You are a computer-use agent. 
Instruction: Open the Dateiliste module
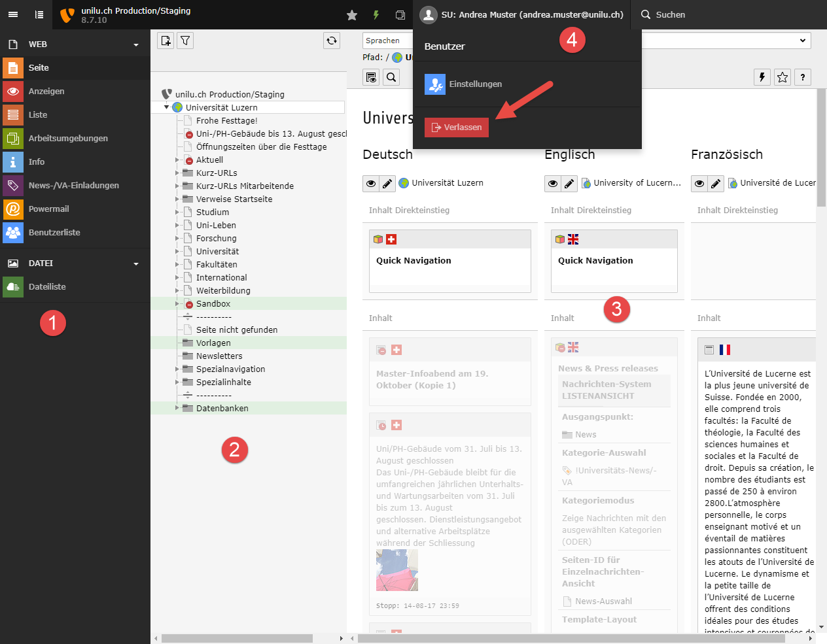click(x=75, y=287)
